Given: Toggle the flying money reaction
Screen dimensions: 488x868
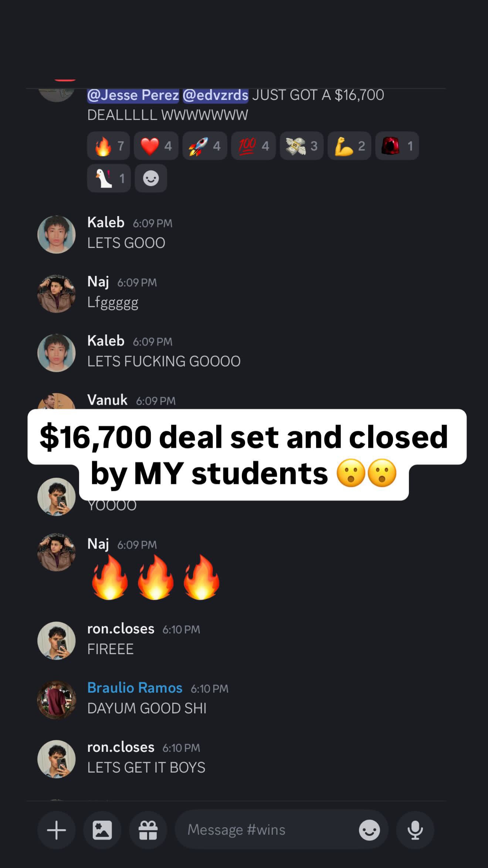Looking at the screenshot, I should pyautogui.click(x=302, y=146).
